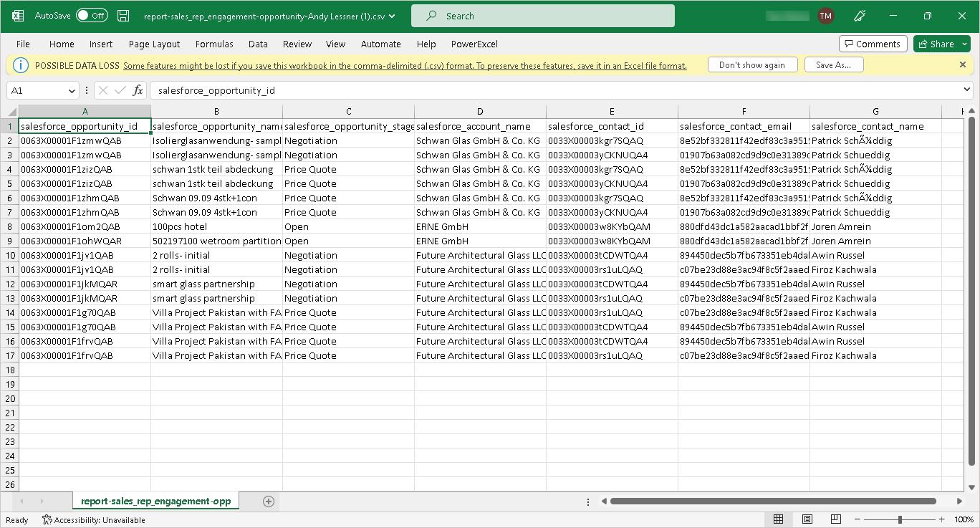Click the zoom slider handle
This screenshot has width=980, height=528.
(x=900, y=519)
